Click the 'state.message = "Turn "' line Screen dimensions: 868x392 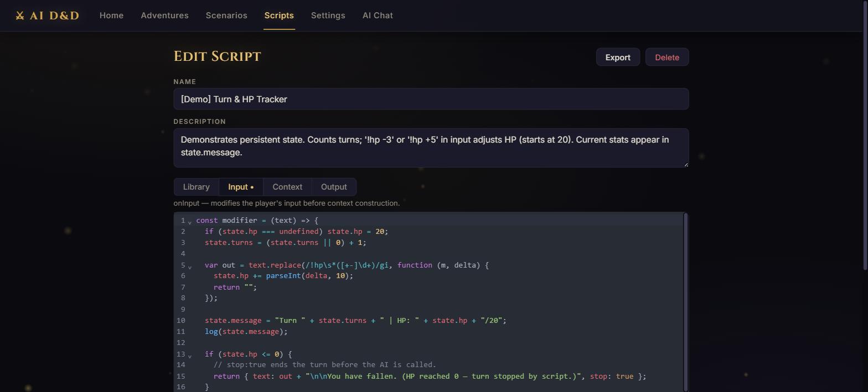(x=355, y=320)
